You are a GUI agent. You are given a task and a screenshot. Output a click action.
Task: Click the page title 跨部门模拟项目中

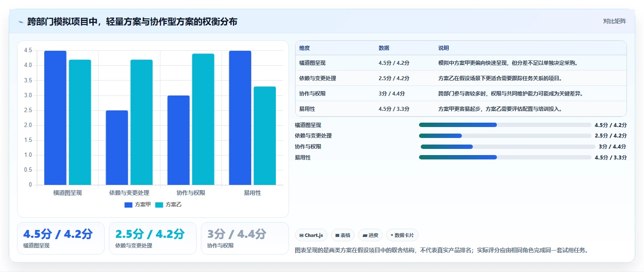pos(132,21)
